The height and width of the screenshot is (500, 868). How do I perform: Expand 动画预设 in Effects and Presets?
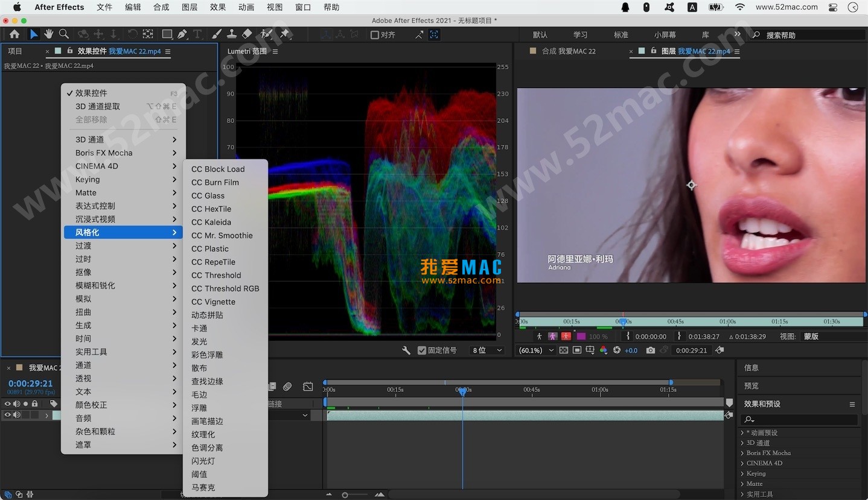[x=742, y=432]
